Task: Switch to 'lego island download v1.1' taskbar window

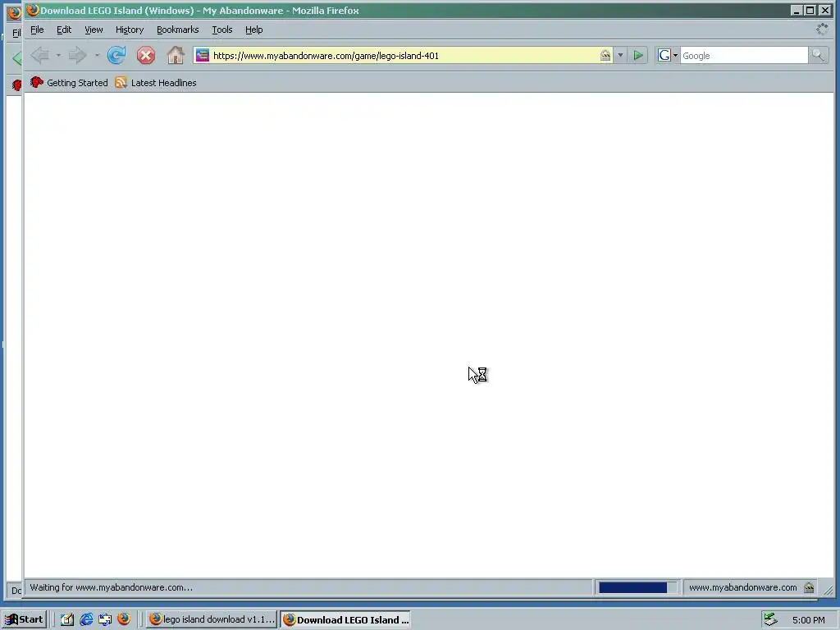Action: (x=211, y=619)
